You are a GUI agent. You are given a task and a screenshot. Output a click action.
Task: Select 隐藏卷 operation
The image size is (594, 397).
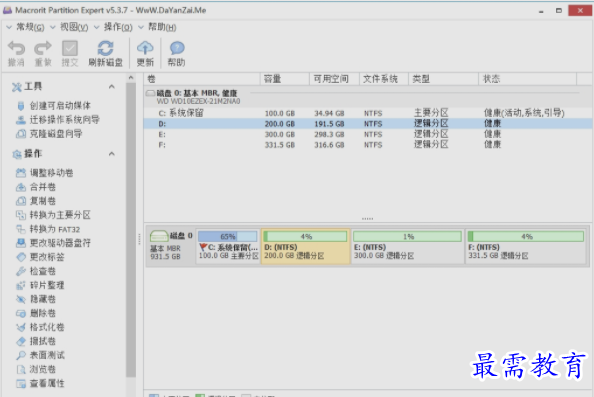pyautogui.click(x=36, y=299)
